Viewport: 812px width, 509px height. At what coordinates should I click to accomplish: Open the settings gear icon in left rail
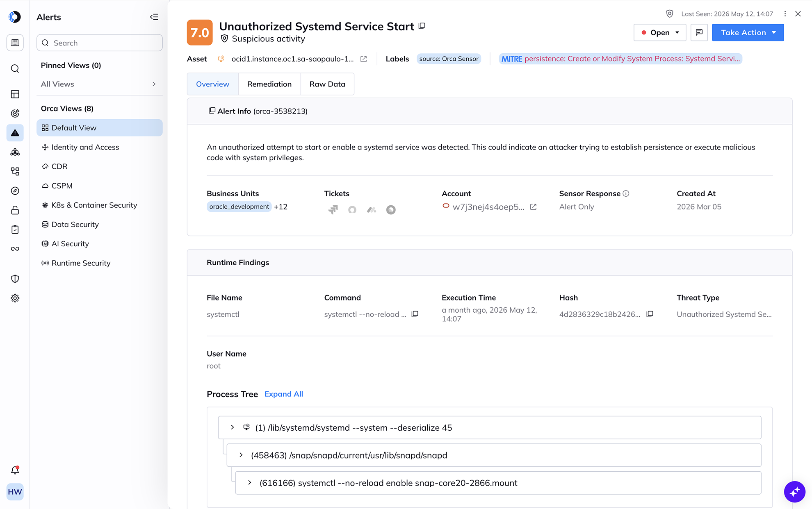coord(15,298)
